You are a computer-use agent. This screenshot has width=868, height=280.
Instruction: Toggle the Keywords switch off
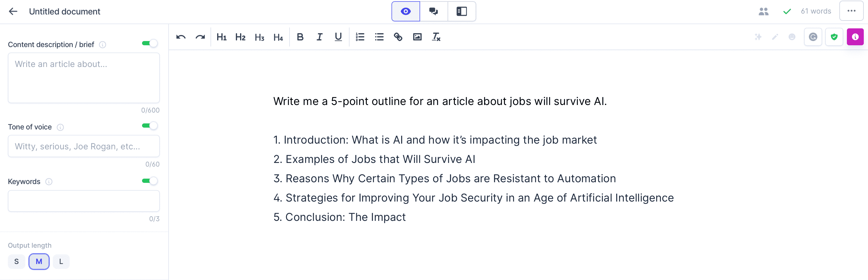point(150,181)
